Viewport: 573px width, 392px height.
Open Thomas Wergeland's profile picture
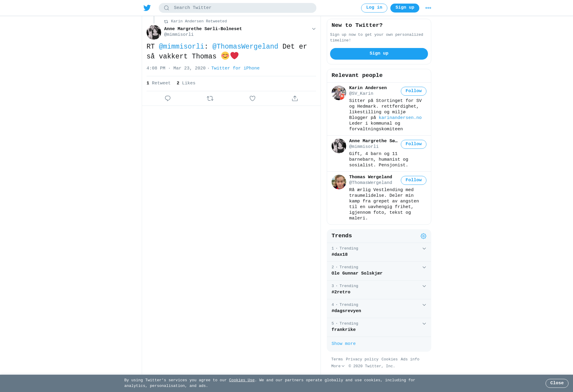339,182
